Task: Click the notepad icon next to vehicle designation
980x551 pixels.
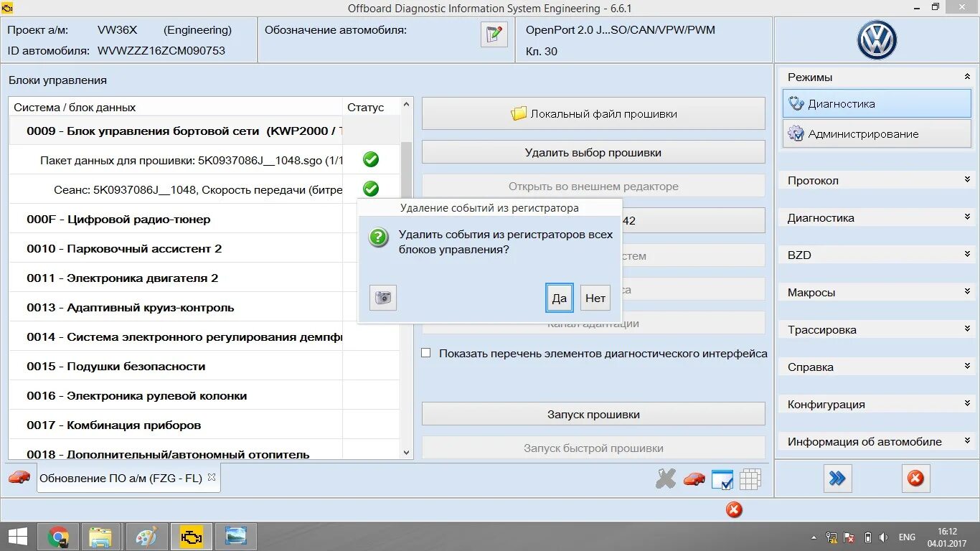Action: [494, 34]
